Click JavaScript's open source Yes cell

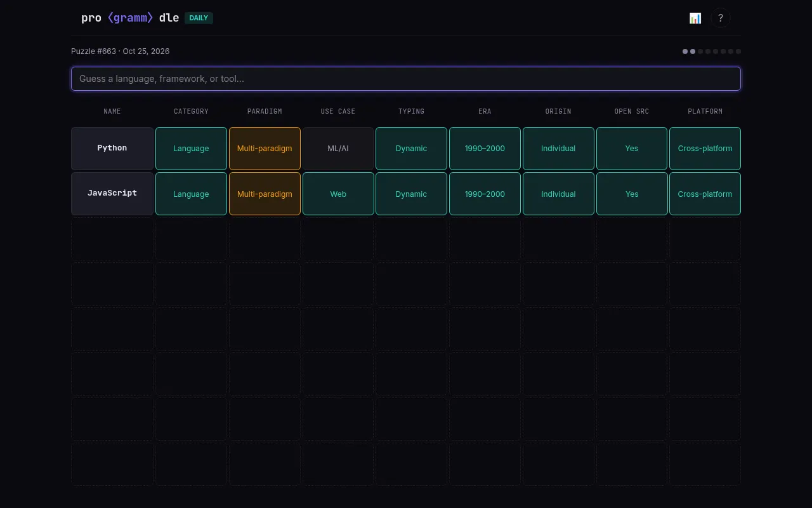pyautogui.click(x=632, y=194)
